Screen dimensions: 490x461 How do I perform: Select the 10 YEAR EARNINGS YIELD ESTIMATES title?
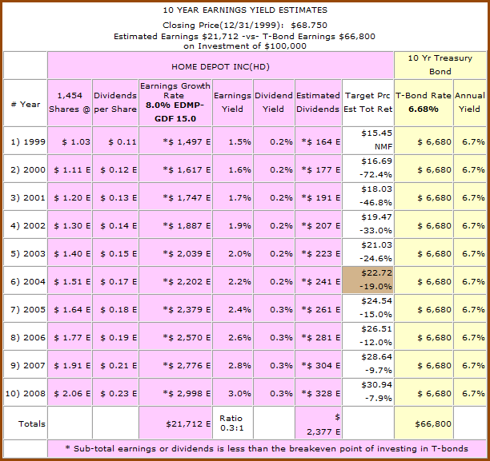pyautogui.click(x=245, y=10)
